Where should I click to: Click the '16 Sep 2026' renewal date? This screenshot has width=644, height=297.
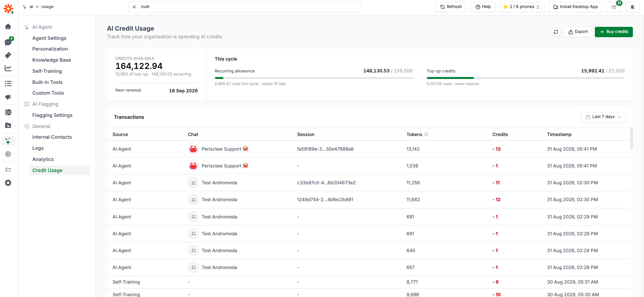[183, 91]
